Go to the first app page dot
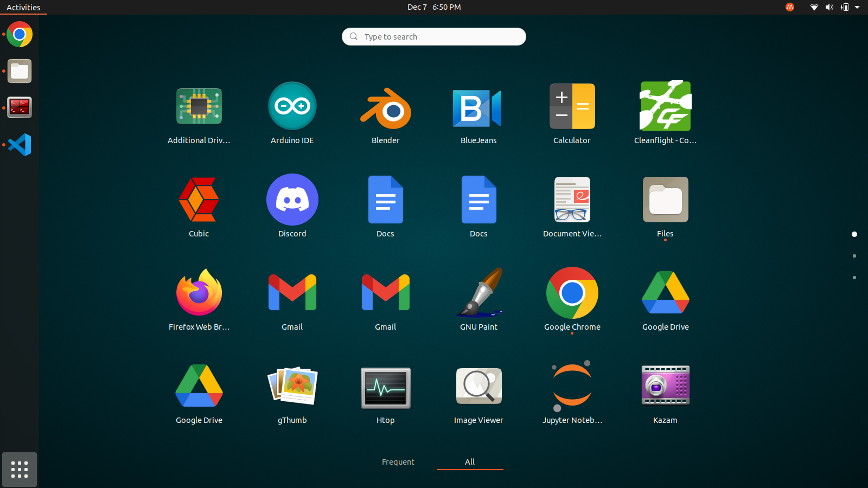 point(854,234)
